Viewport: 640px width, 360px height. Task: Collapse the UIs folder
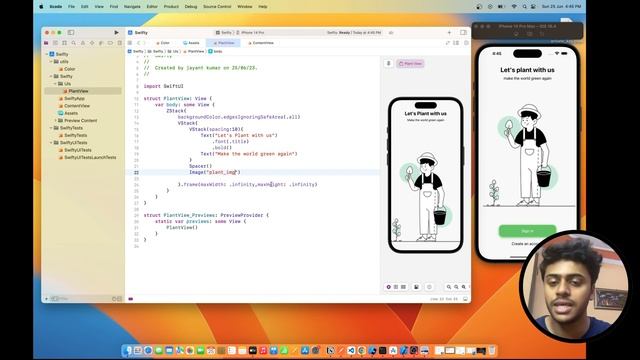(55, 84)
